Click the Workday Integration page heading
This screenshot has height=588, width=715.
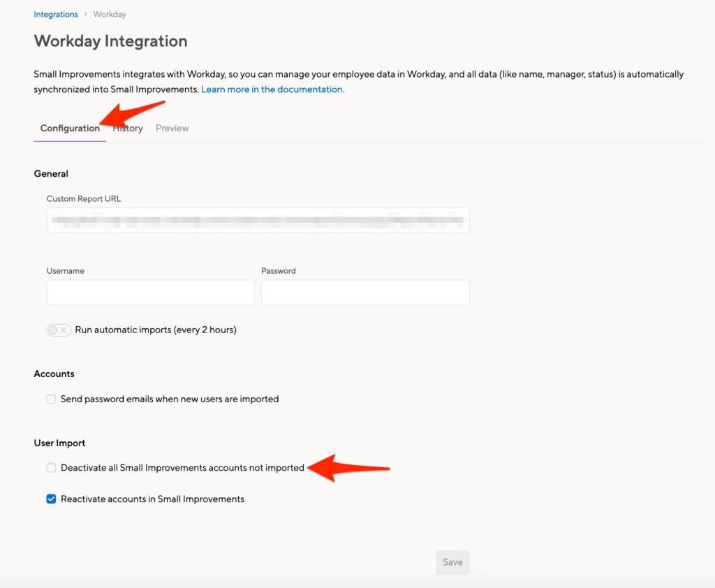[x=110, y=41]
